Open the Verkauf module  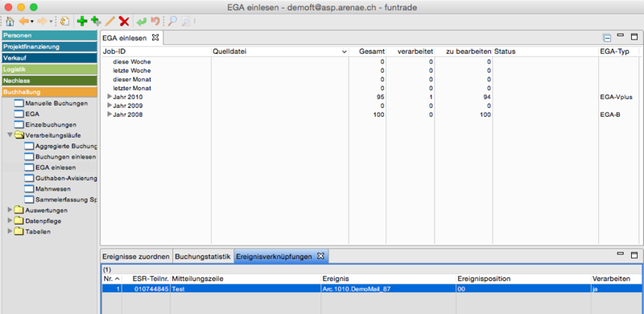(49, 58)
